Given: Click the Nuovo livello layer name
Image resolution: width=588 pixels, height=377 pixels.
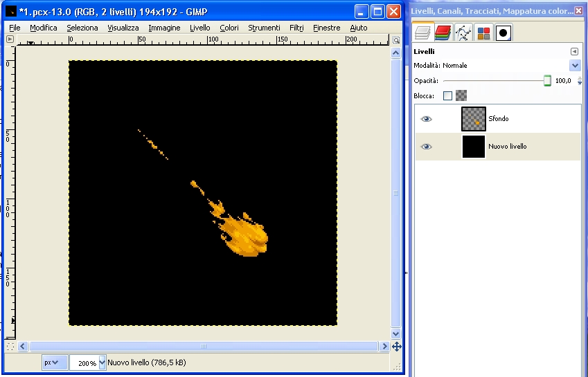Looking at the screenshot, I should point(508,147).
